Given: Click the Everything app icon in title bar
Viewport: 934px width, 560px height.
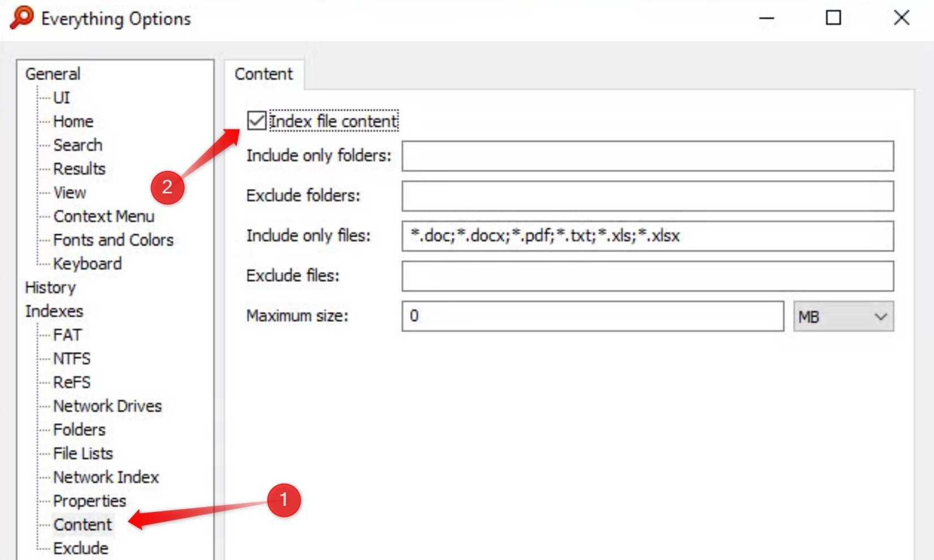Looking at the screenshot, I should [22, 18].
